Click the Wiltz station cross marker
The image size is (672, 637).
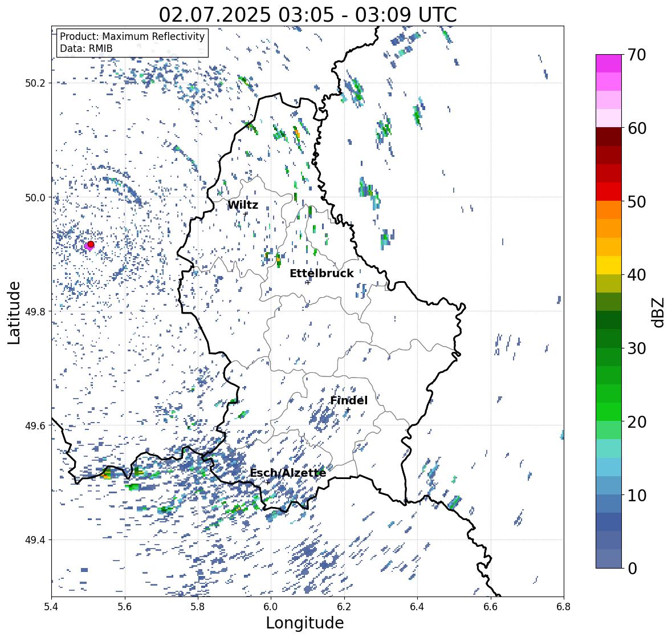coord(246,214)
